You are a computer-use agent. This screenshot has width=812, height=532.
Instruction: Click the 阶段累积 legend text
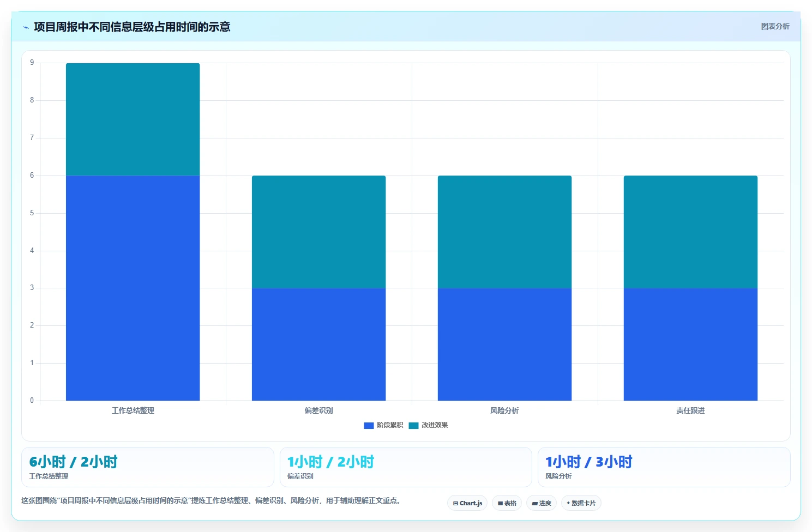(x=390, y=425)
